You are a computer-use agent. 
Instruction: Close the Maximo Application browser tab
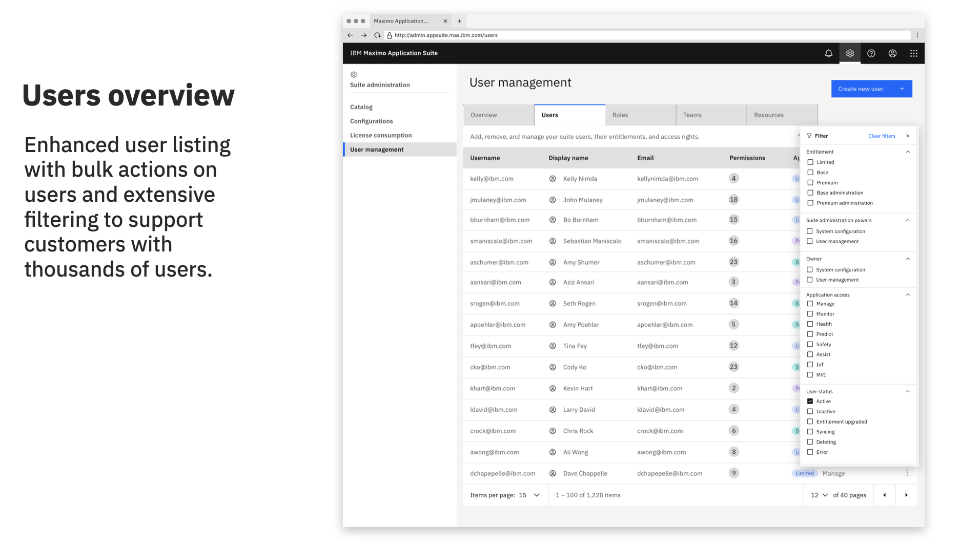[445, 21]
